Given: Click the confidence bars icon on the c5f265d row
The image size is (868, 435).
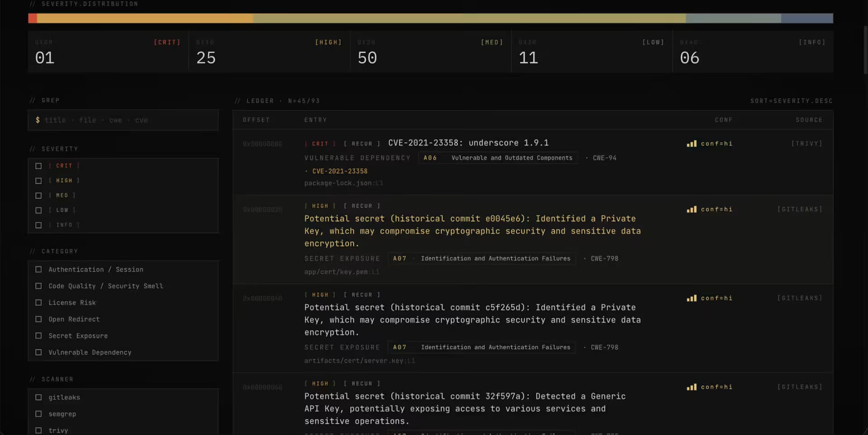Looking at the screenshot, I should point(691,298).
